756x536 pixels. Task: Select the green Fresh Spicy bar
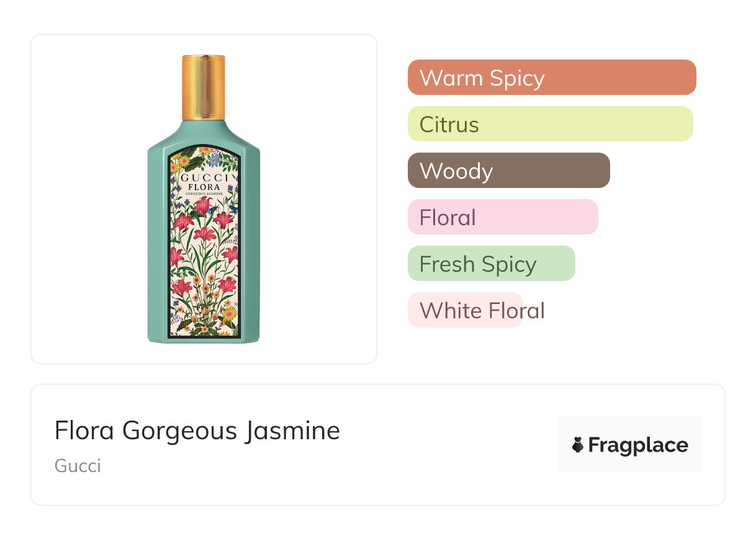pos(491,264)
